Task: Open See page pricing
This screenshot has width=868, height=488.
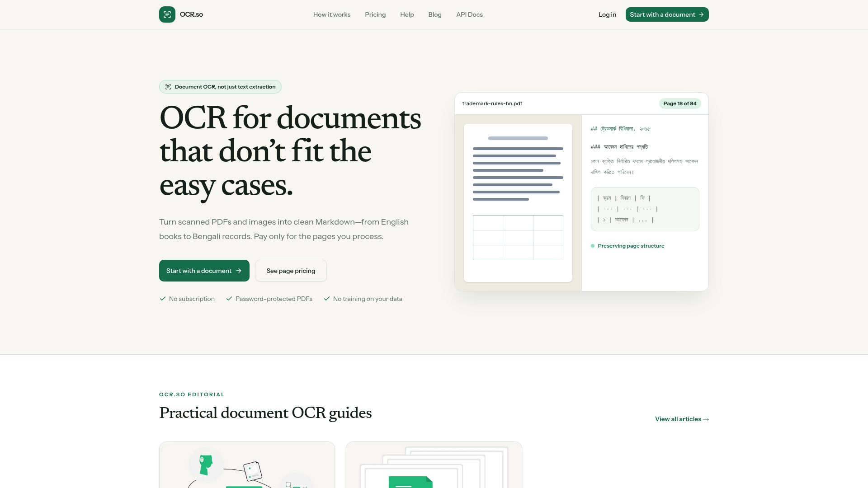Action: [291, 271]
